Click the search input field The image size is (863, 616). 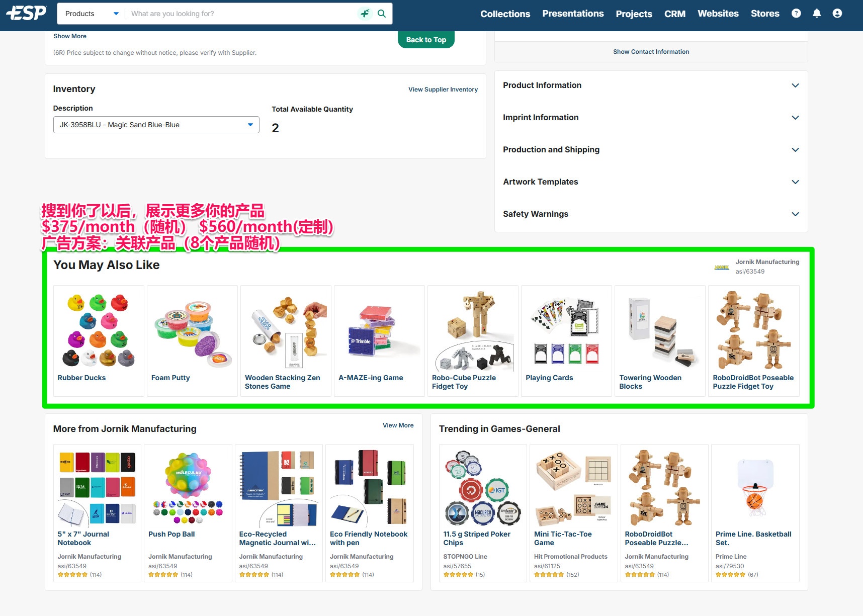pyautogui.click(x=241, y=14)
